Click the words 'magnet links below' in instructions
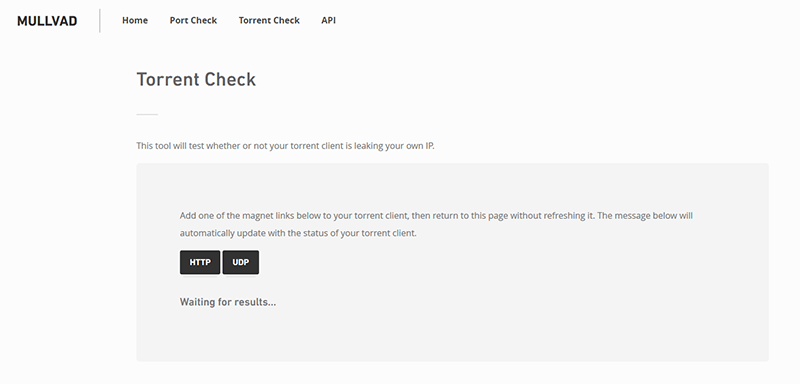The height and width of the screenshot is (384, 800). [x=278, y=216]
